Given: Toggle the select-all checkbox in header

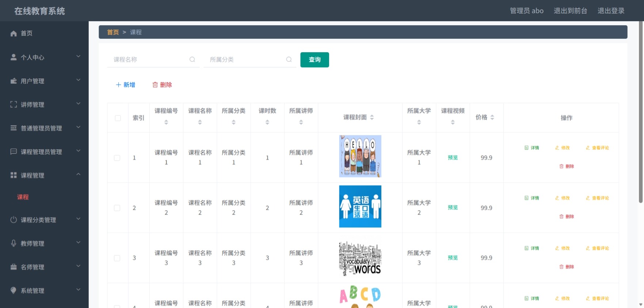Looking at the screenshot, I should tap(118, 118).
